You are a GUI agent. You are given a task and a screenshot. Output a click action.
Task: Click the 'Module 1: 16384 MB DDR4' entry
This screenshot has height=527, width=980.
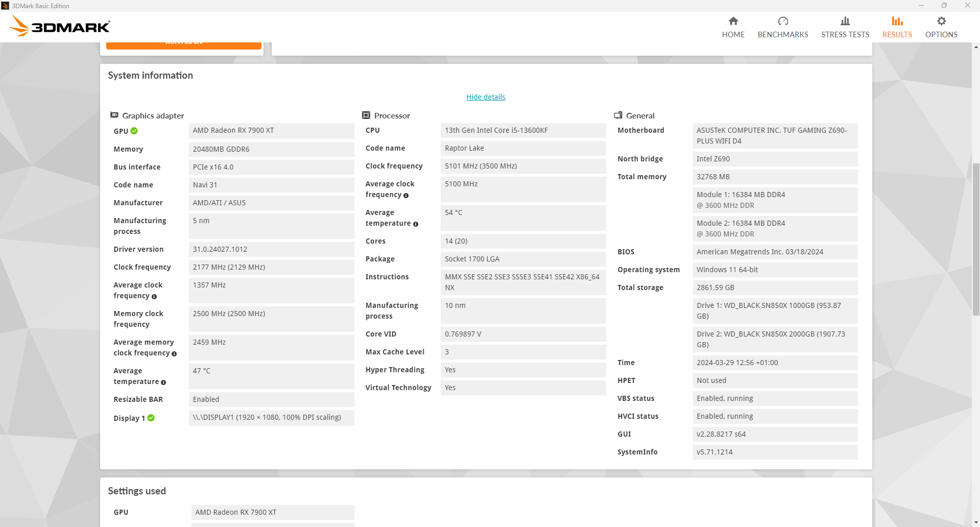tap(775, 200)
